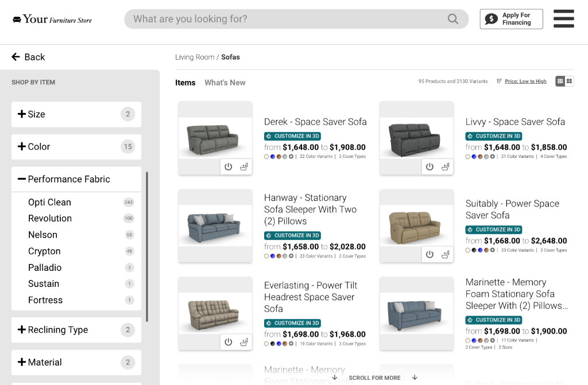Switch to the Items tab
Image resolution: width=588 pixels, height=385 pixels.
tap(185, 83)
